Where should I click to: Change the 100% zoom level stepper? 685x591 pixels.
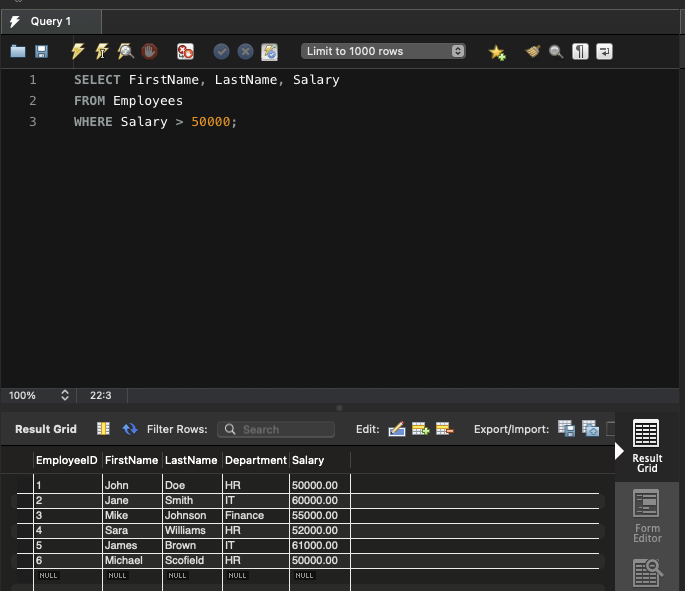click(65, 396)
